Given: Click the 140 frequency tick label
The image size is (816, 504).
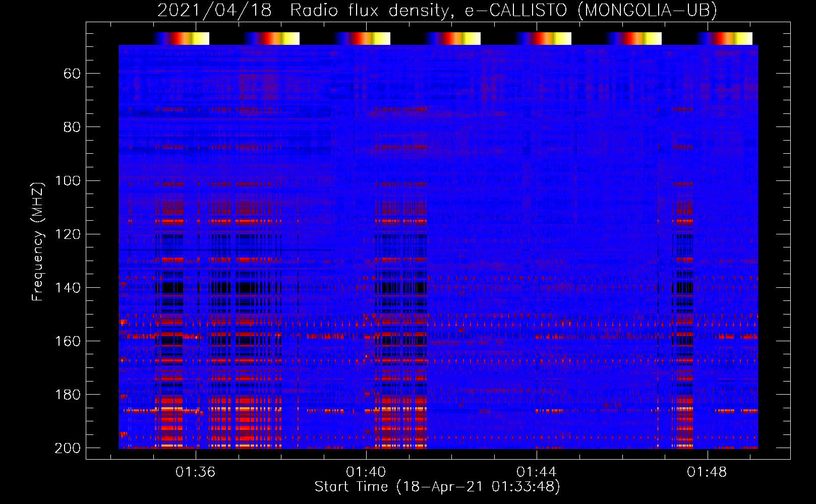Looking at the screenshot, I should [68, 287].
